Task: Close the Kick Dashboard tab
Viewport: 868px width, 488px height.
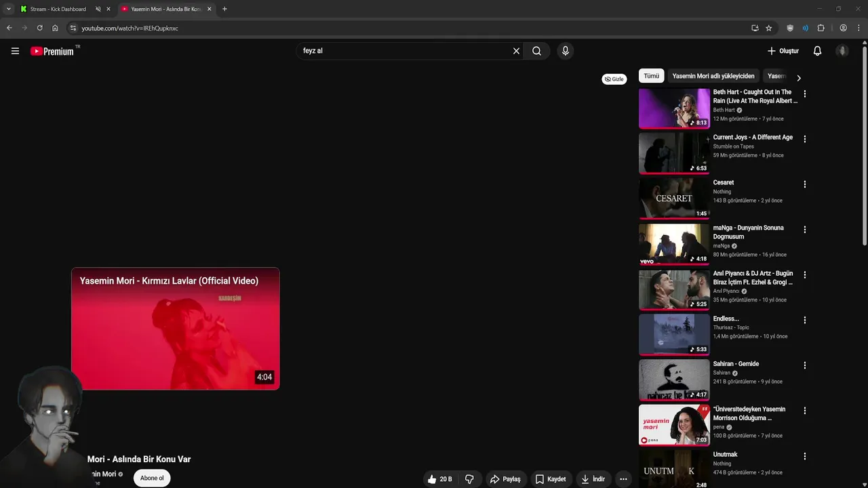Action: pyautogui.click(x=108, y=9)
